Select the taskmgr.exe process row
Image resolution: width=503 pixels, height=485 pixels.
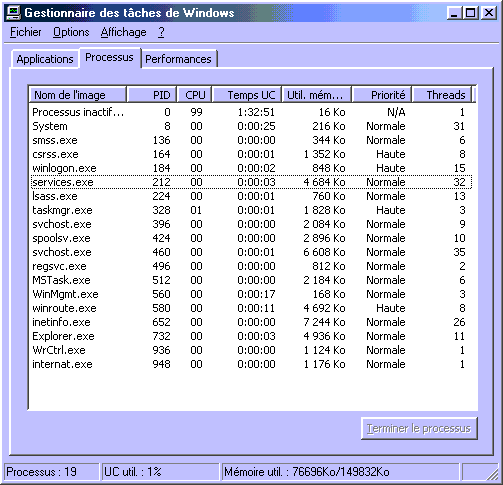point(251,210)
